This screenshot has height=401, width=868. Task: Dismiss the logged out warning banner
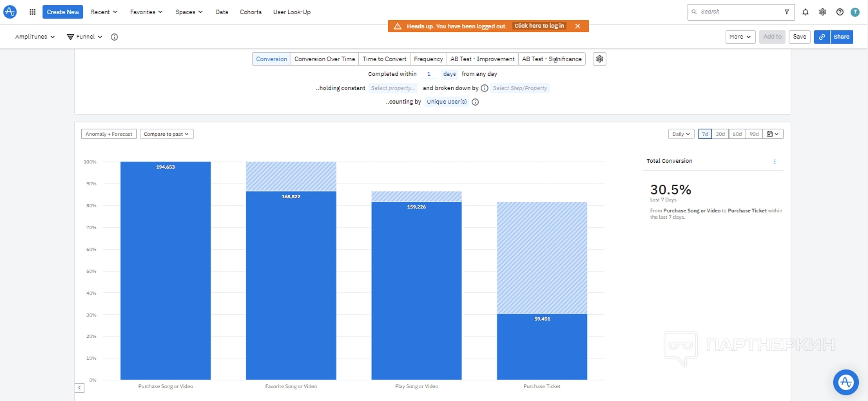(x=577, y=26)
